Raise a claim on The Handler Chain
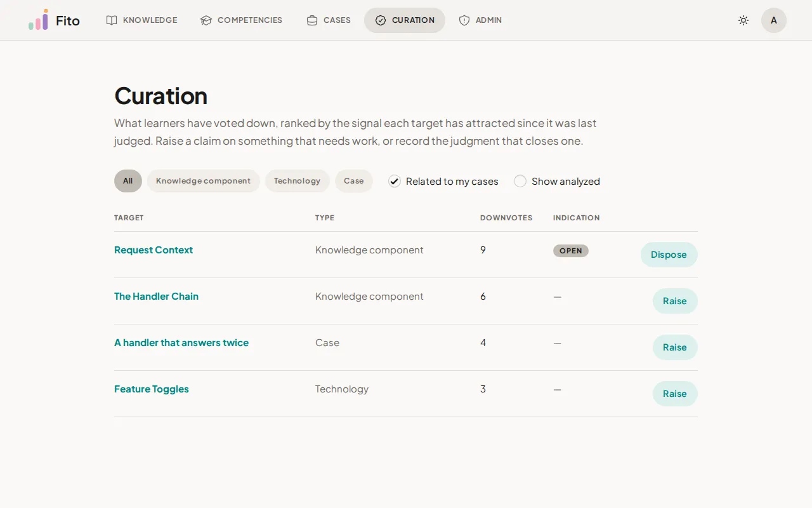 pos(675,301)
